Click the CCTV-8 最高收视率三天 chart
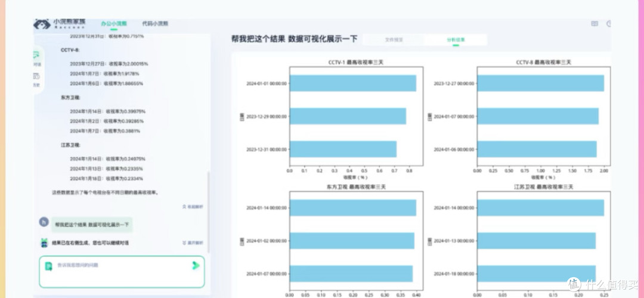The width and height of the screenshot is (644, 298). click(543, 116)
